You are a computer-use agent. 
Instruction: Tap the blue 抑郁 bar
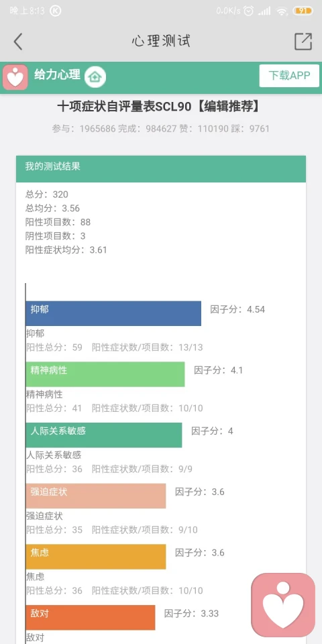click(113, 313)
